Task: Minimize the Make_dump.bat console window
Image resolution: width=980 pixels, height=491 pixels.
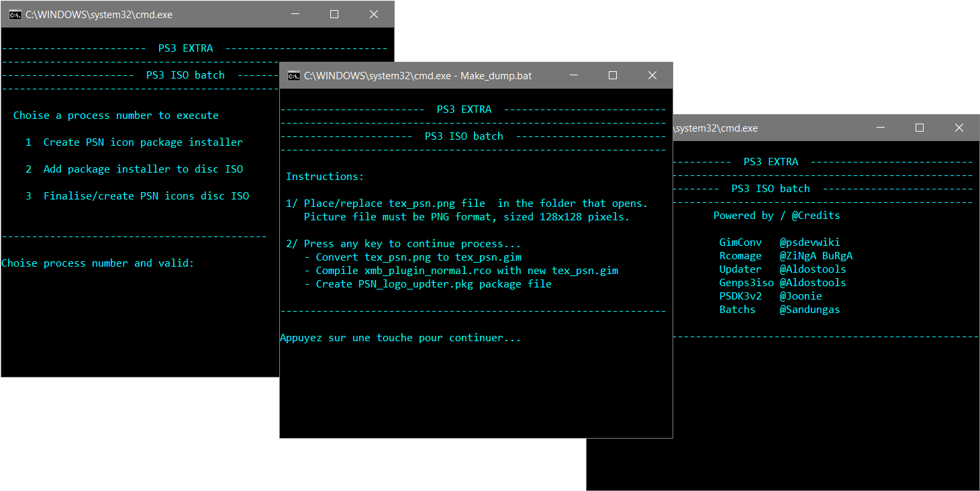Action: pyautogui.click(x=573, y=76)
